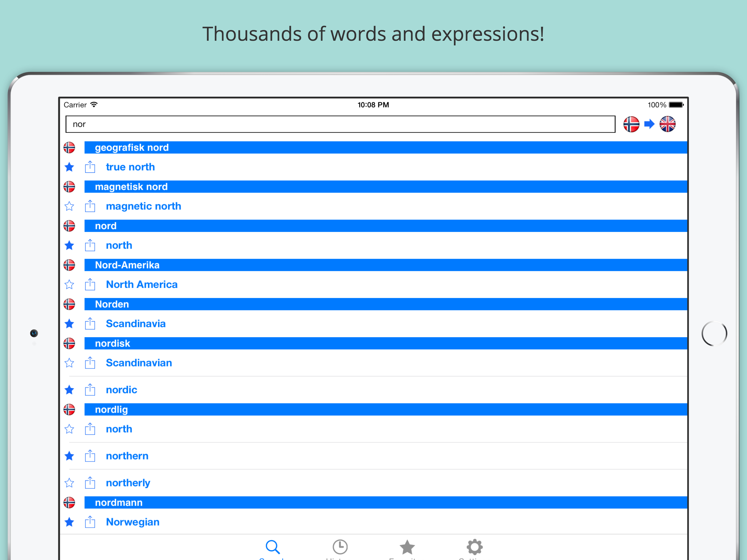The image size is (747, 560).
Task: Unfavorite the 'true north' star
Action: [x=69, y=167]
